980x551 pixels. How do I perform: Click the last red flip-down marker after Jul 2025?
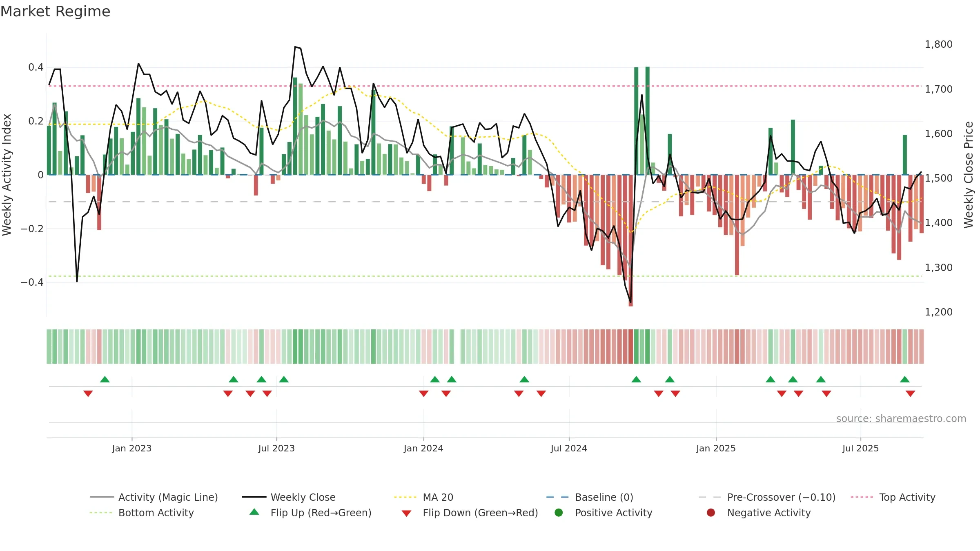[x=910, y=393]
